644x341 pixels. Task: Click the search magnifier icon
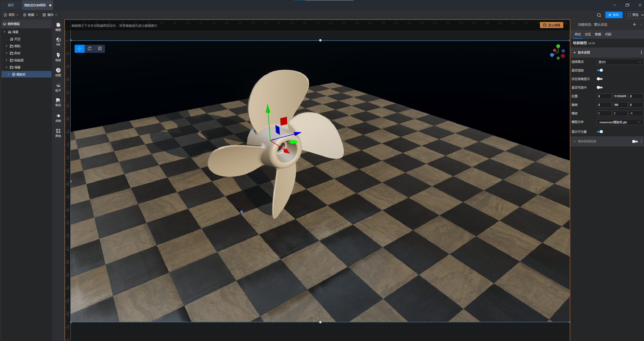tap(599, 15)
